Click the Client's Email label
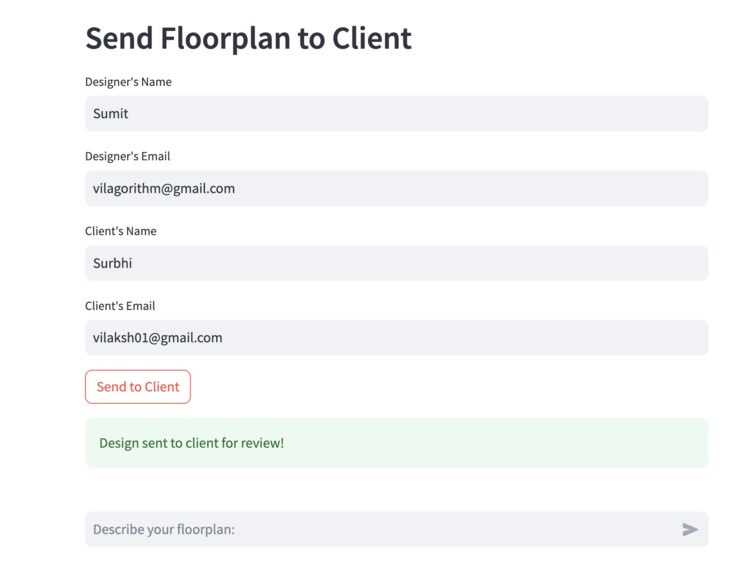The image size is (751, 573). [119, 306]
